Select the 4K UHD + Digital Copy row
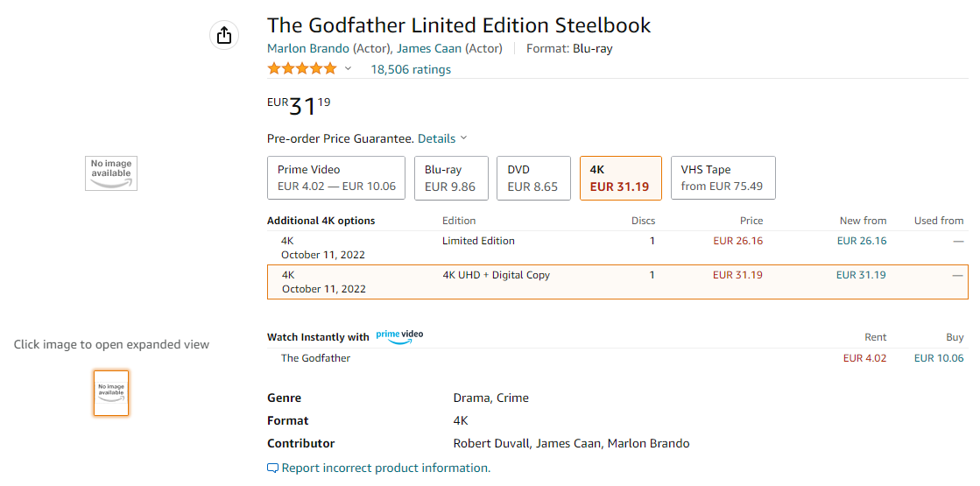The height and width of the screenshot is (486, 980). pyautogui.click(x=617, y=282)
